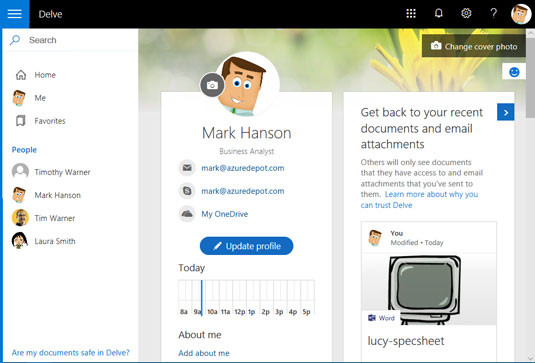Click the search magnifier icon

tap(15, 40)
